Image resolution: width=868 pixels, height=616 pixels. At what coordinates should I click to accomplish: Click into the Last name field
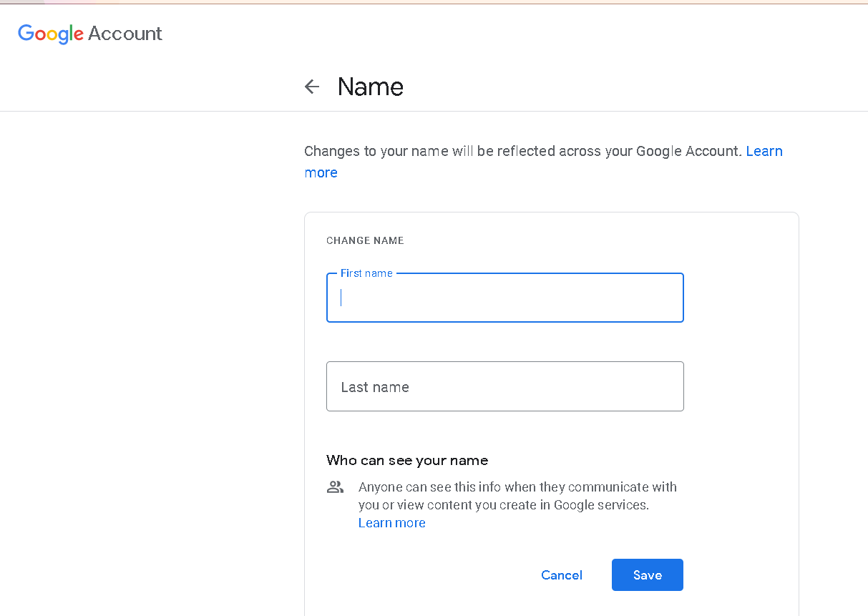[x=504, y=386]
